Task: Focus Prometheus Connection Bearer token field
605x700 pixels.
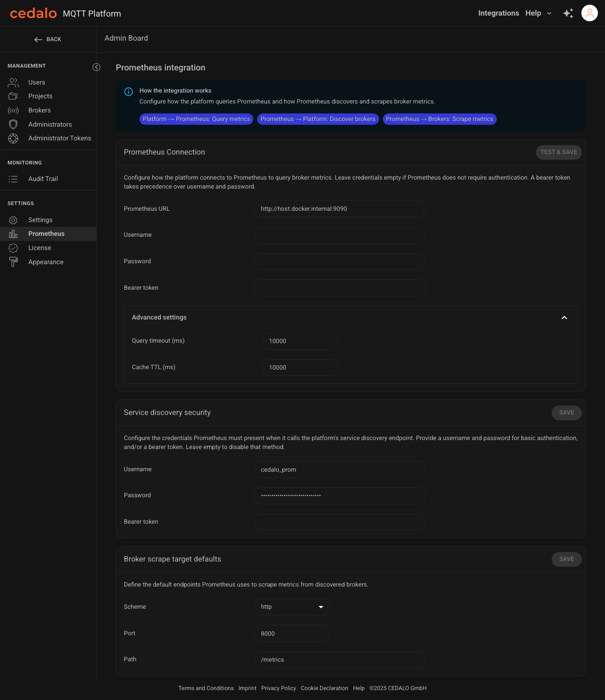Action: (x=339, y=288)
